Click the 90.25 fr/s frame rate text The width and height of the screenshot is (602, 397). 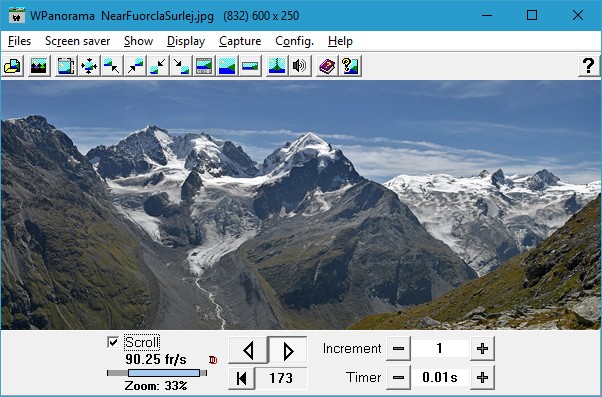(156, 360)
